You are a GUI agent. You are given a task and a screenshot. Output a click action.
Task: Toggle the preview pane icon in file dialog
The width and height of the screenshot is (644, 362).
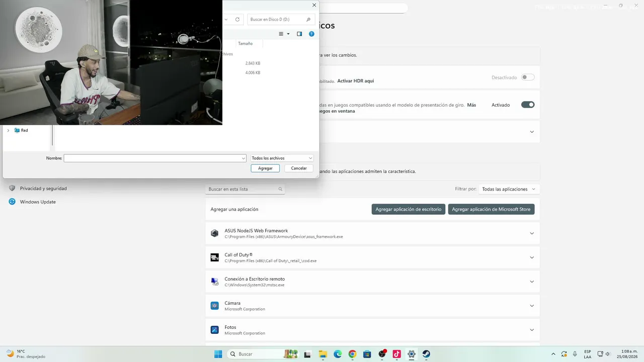pyautogui.click(x=299, y=34)
